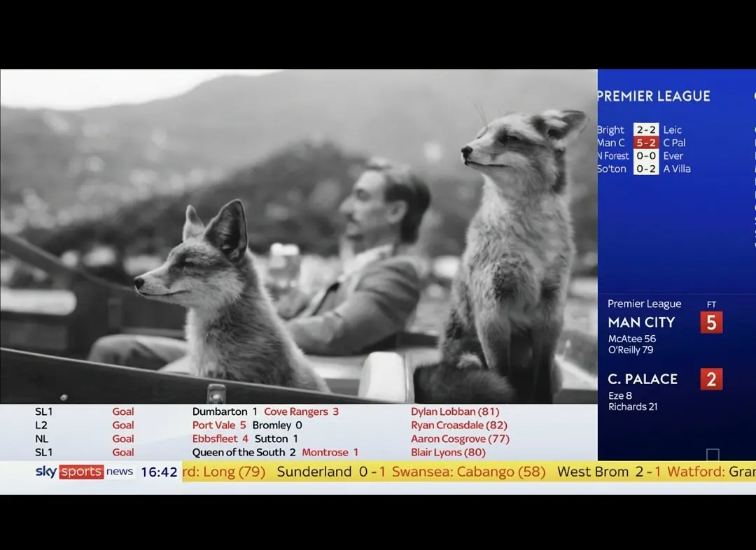
Task: Click the 0-0 score for N Forest v Ever
Action: tap(646, 156)
